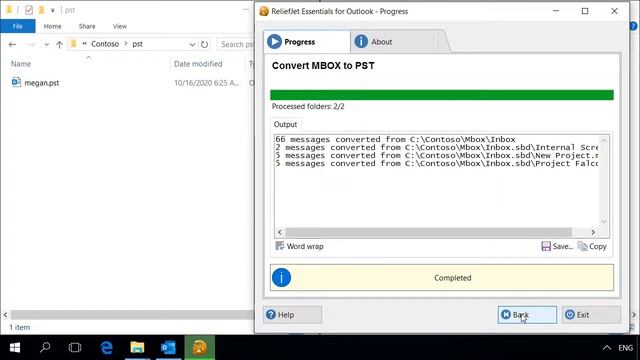Select the megan.pst file
The height and width of the screenshot is (360, 640).
point(42,83)
